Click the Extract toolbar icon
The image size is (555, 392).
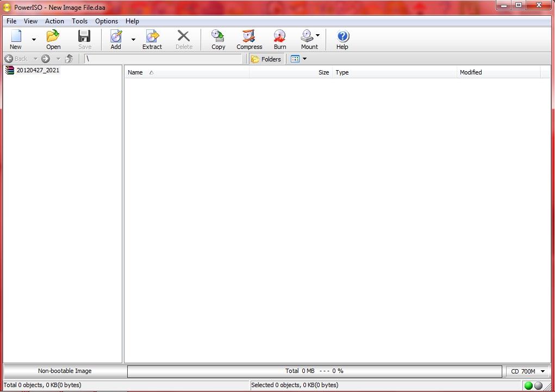coord(152,39)
